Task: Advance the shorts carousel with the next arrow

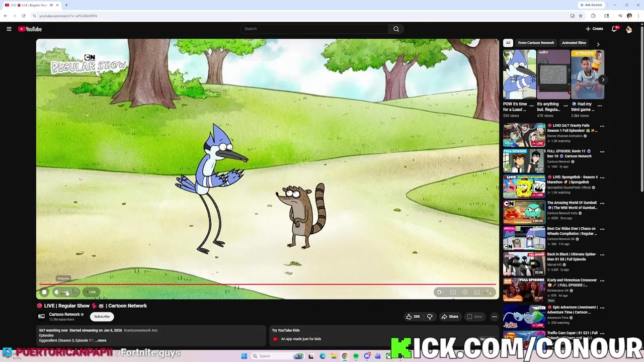Action: tap(603, 79)
